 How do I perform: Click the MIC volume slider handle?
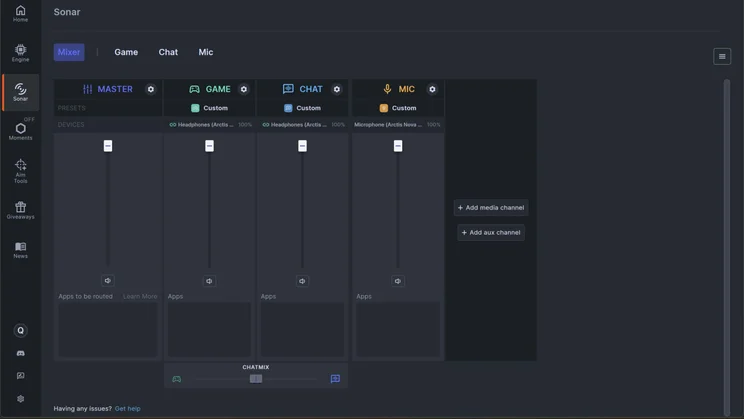point(398,146)
